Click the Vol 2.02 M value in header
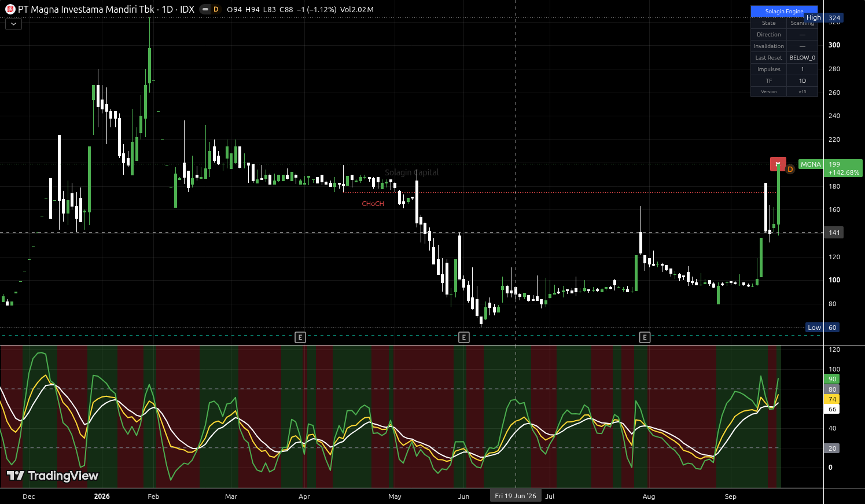Image resolution: width=865 pixels, height=504 pixels. (x=357, y=10)
